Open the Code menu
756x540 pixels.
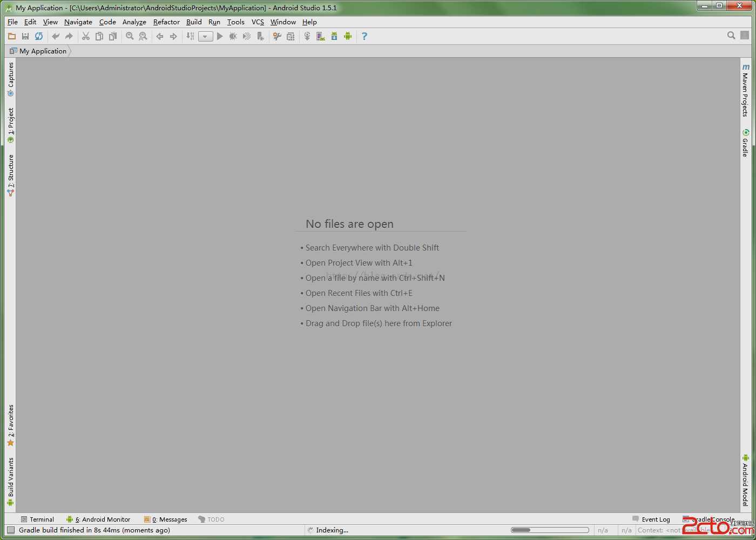pos(107,22)
